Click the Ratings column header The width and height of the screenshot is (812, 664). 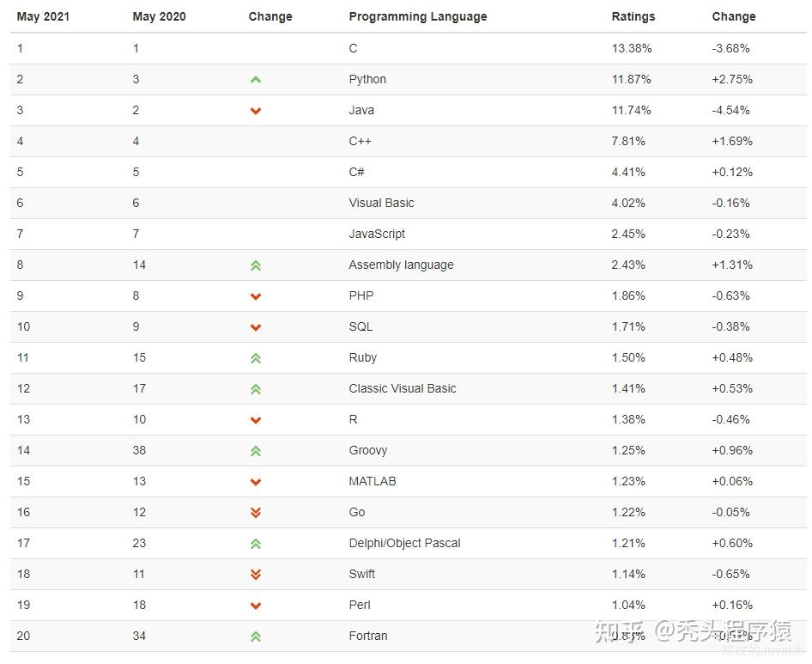point(633,16)
